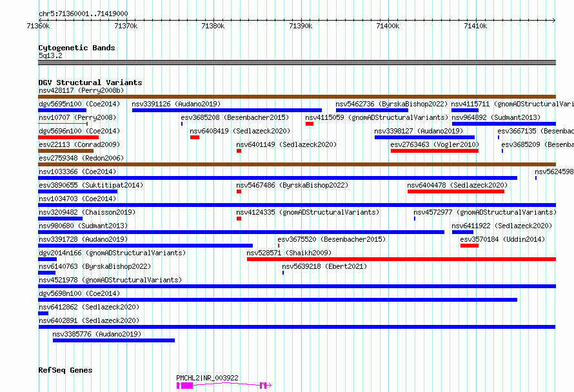
Task: Open nsv6401149 (Sedlazeck2020) variant
Action: [286, 144]
